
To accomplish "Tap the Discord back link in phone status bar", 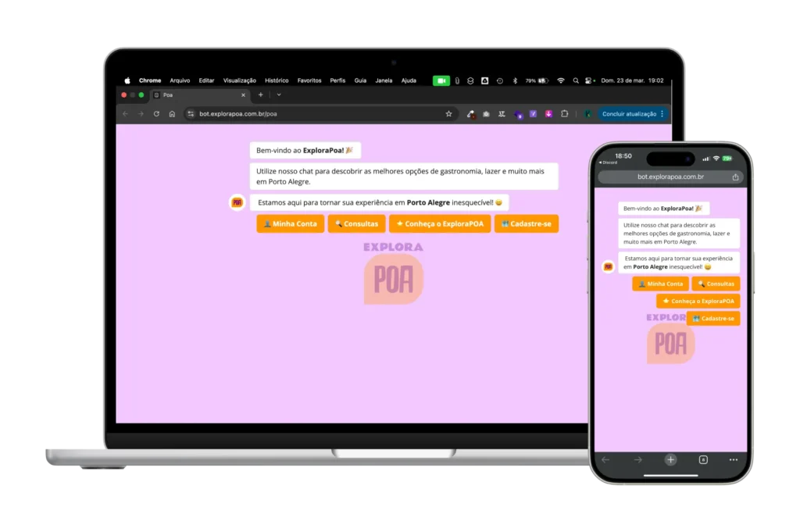I will (608, 162).
